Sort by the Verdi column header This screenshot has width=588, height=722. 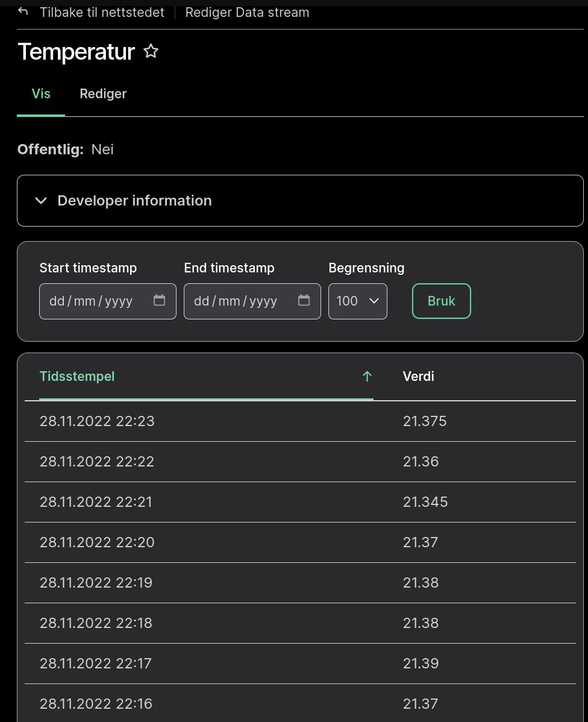coord(418,377)
